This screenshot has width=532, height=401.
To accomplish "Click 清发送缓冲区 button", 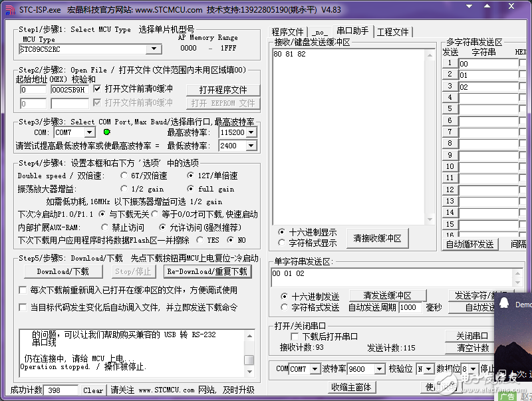I will (388, 295).
